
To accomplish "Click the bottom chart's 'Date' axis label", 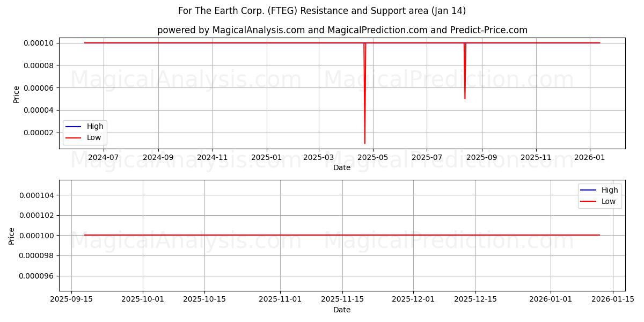I will [x=342, y=310].
